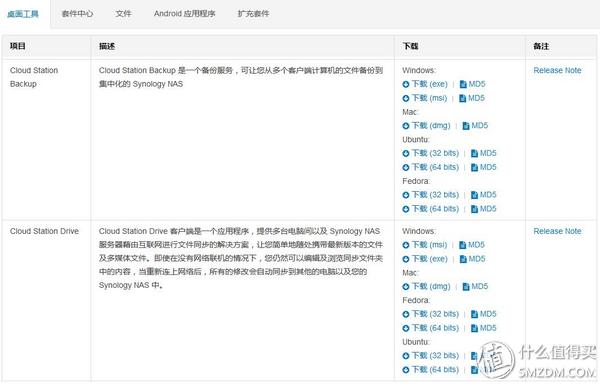Open MD5 for Backup Ubuntu 32 bits
The height and width of the screenshot is (384, 600).
click(484, 153)
